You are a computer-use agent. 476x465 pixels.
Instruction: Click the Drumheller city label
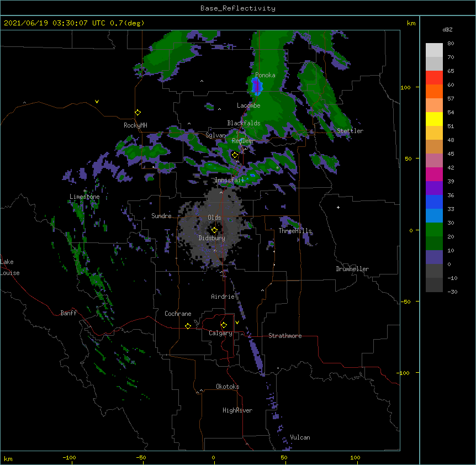(x=352, y=269)
